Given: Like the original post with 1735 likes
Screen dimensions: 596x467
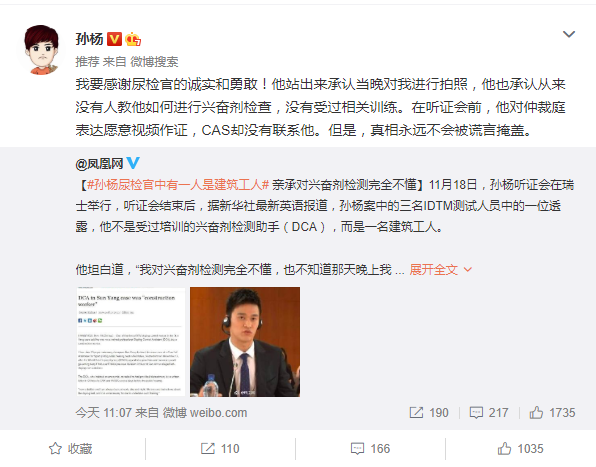Looking at the screenshot, I should pos(552,413).
